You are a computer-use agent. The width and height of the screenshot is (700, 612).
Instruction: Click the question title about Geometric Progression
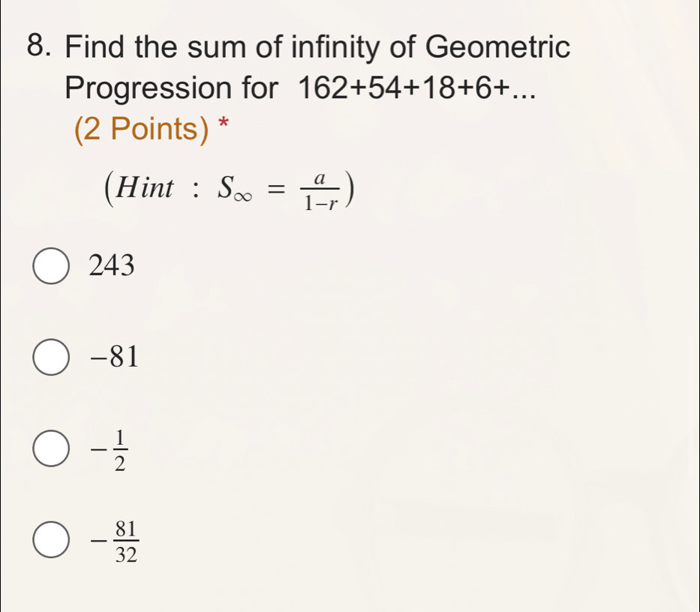315,48
